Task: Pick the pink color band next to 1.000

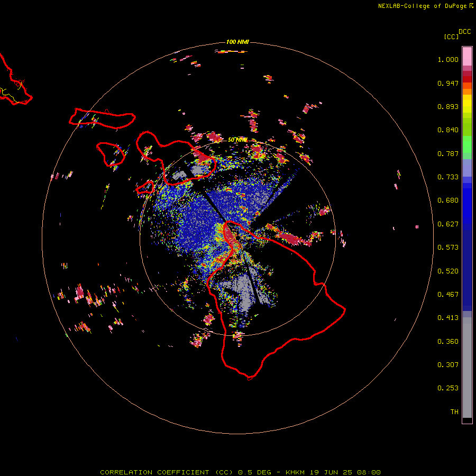Action: coord(467,57)
